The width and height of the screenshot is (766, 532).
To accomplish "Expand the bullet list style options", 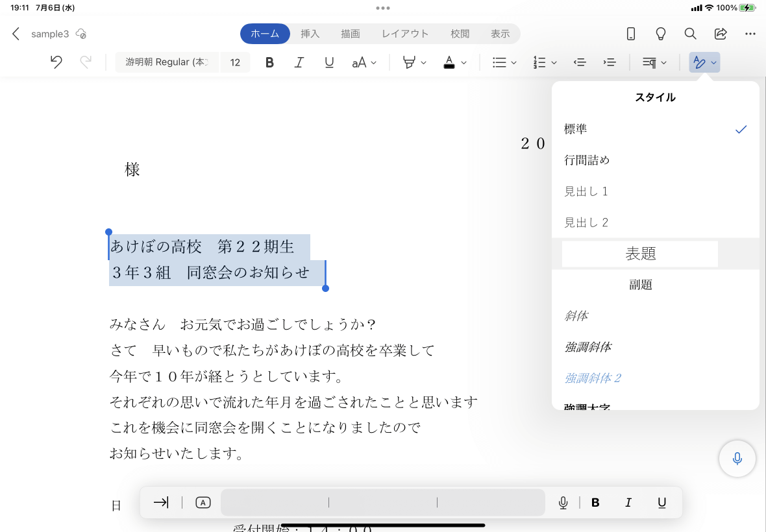I will [x=513, y=62].
